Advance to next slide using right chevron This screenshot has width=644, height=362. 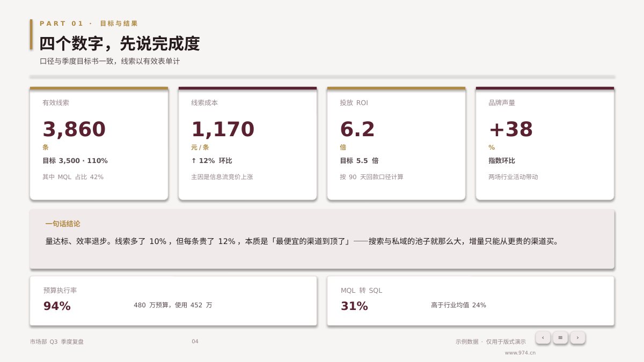577,337
